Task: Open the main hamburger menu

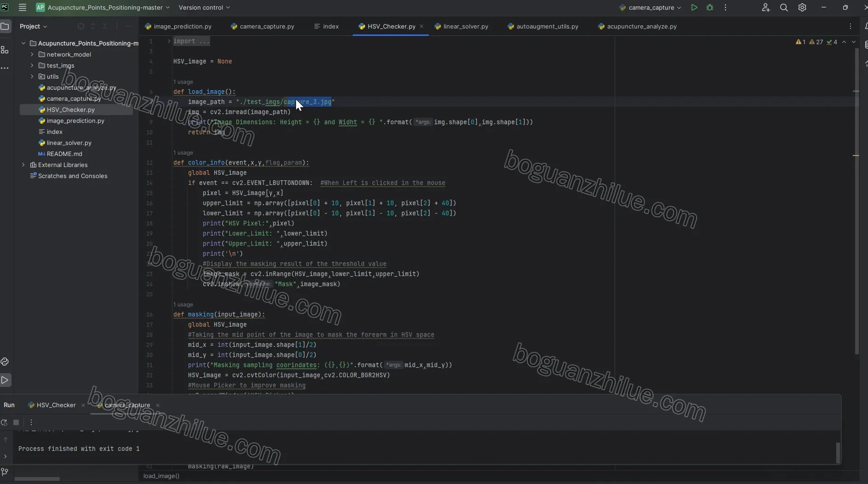Action: tap(22, 7)
